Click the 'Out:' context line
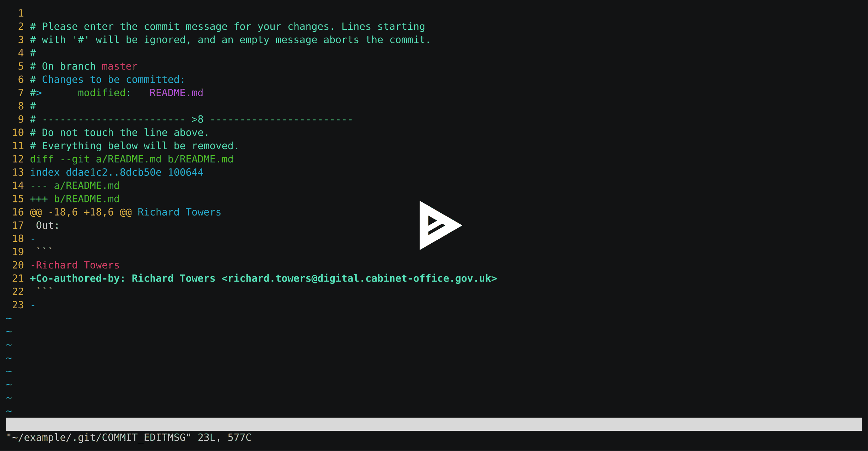The height and width of the screenshot is (451, 868). (x=48, y=225)
